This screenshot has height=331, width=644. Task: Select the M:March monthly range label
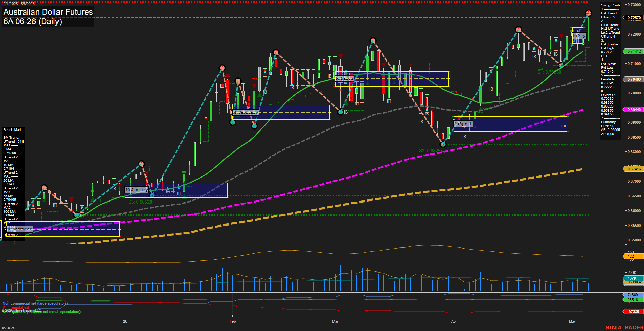tap(344, 78)
